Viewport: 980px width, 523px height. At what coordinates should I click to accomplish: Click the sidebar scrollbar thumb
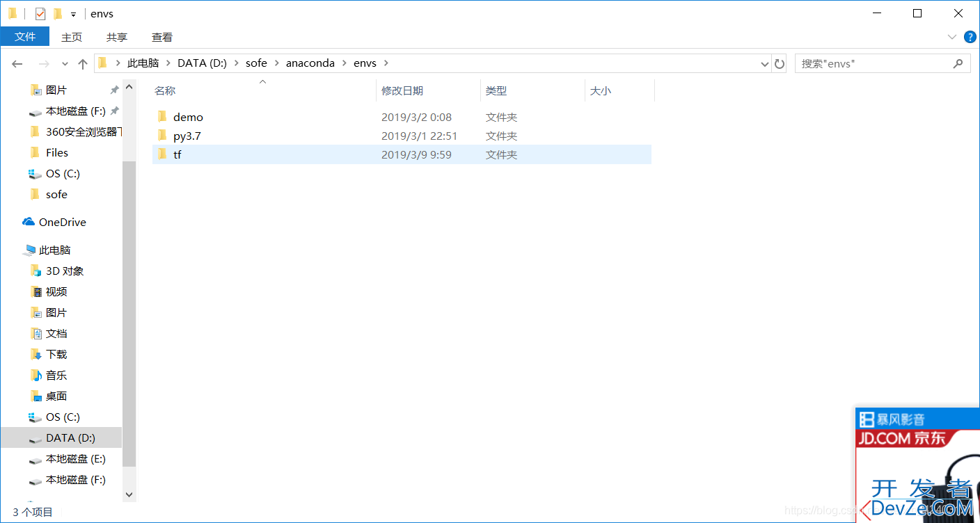coord(129,313)
